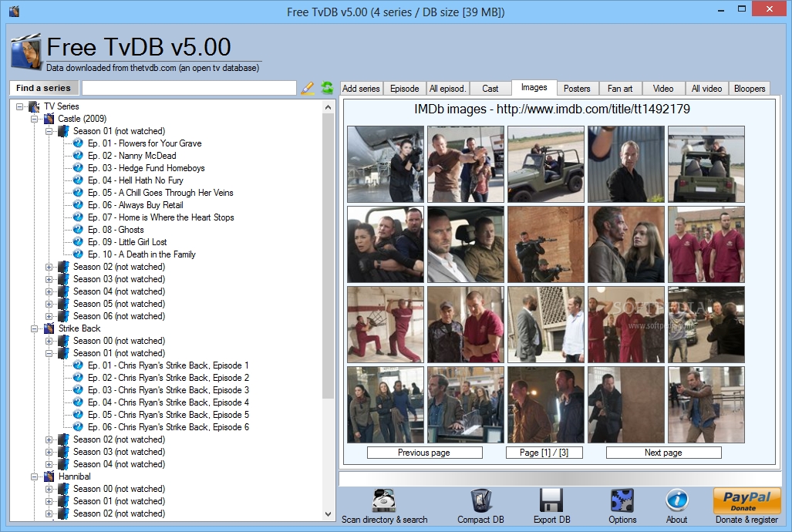The image size is (792, 532).
Task: Click the Previous page button
Action: 424,453
